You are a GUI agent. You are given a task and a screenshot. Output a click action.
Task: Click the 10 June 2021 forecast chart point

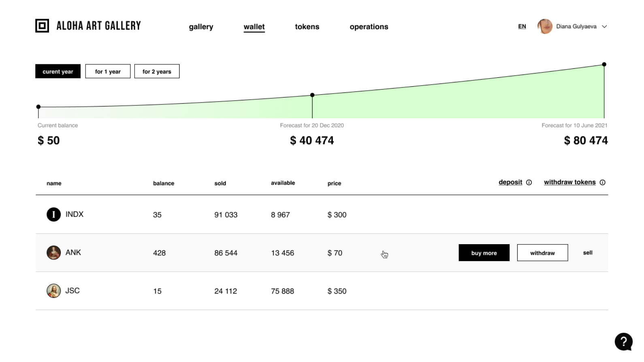point(604,64)
